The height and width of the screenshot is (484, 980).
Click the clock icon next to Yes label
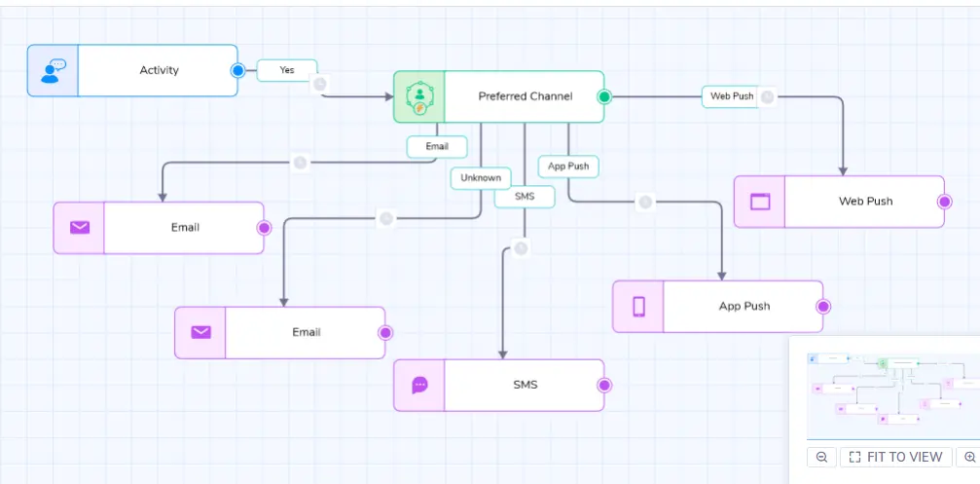[320, 84]
